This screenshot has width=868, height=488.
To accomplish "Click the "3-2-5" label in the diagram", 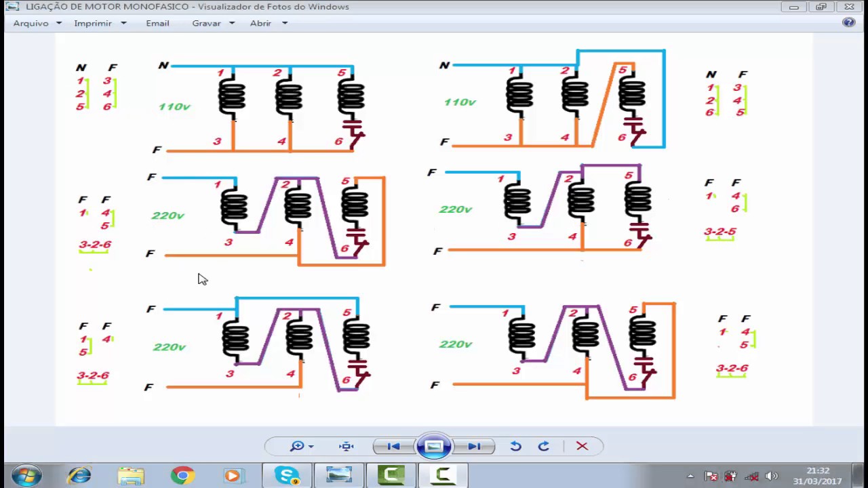I will coord(719,232).
